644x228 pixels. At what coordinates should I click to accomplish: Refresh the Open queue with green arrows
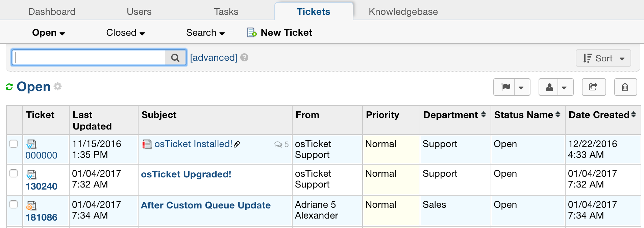[9, 87]
